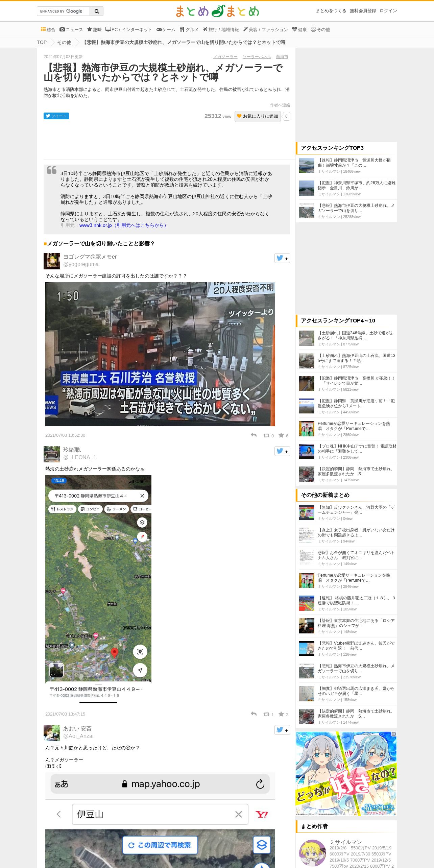Click retweet icon on the 13:52:30 tweet
Viewport: 434px width, 868px height.
pyautogui.click(x=266, y=435)
